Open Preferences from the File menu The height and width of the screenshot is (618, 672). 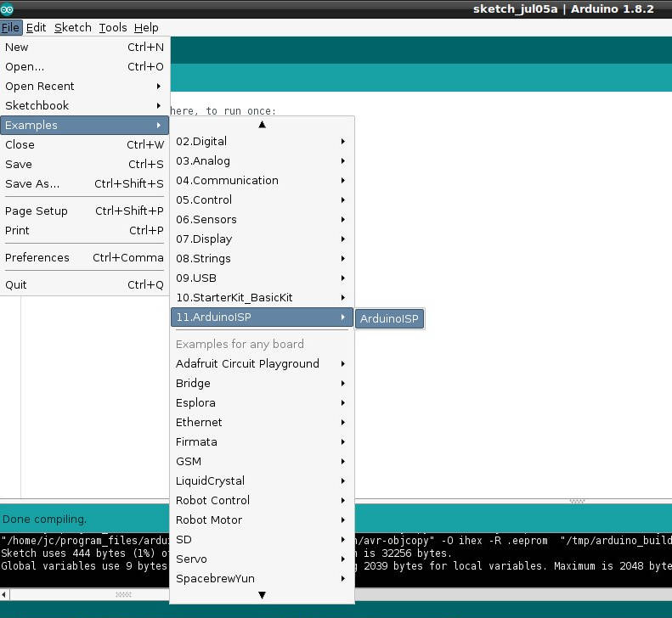click(x=84, y=258)
